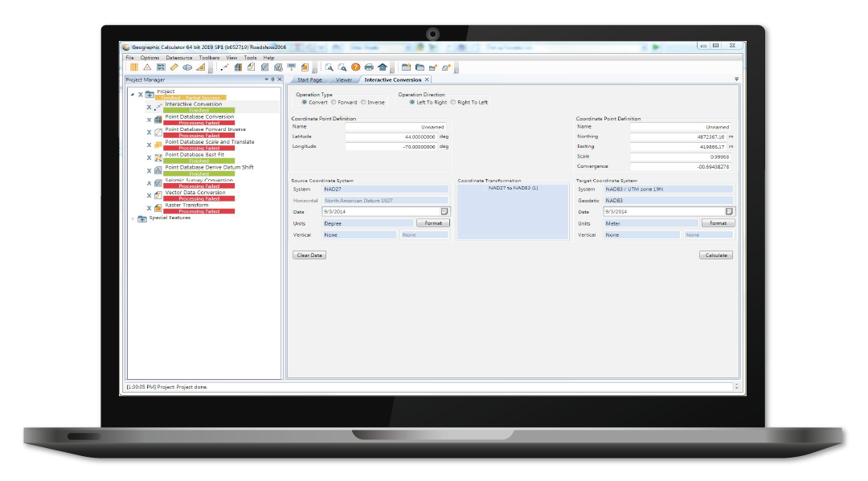Click the ruler measurement toolbar icon
Image resolution: width=868 pixels, height=481 pixels.
[174, 67]
